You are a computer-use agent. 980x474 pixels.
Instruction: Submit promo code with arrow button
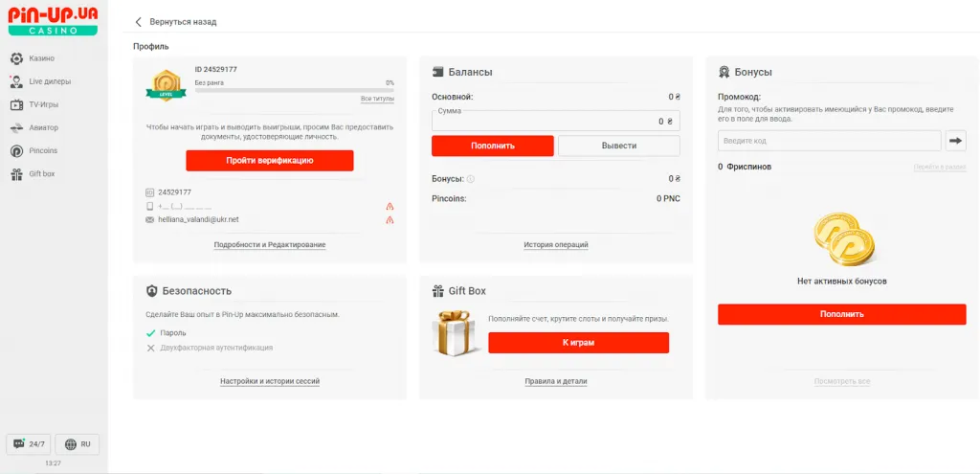[956, 141]
